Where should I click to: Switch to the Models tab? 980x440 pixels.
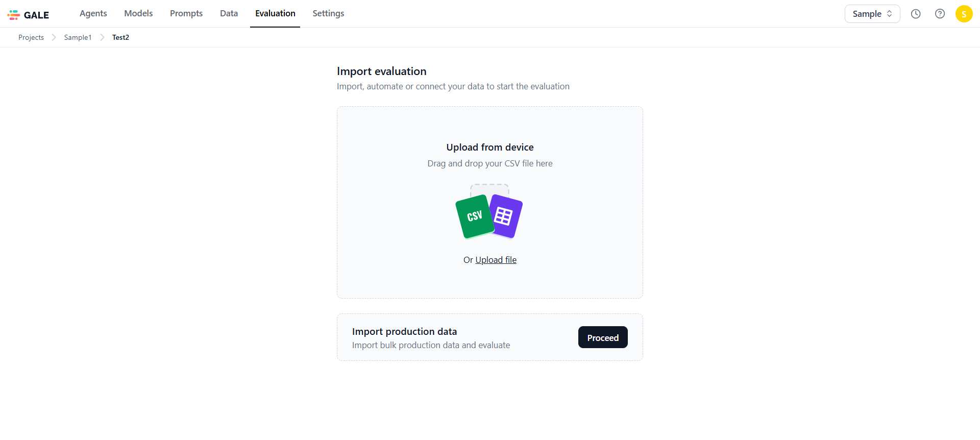click(138, 13)
